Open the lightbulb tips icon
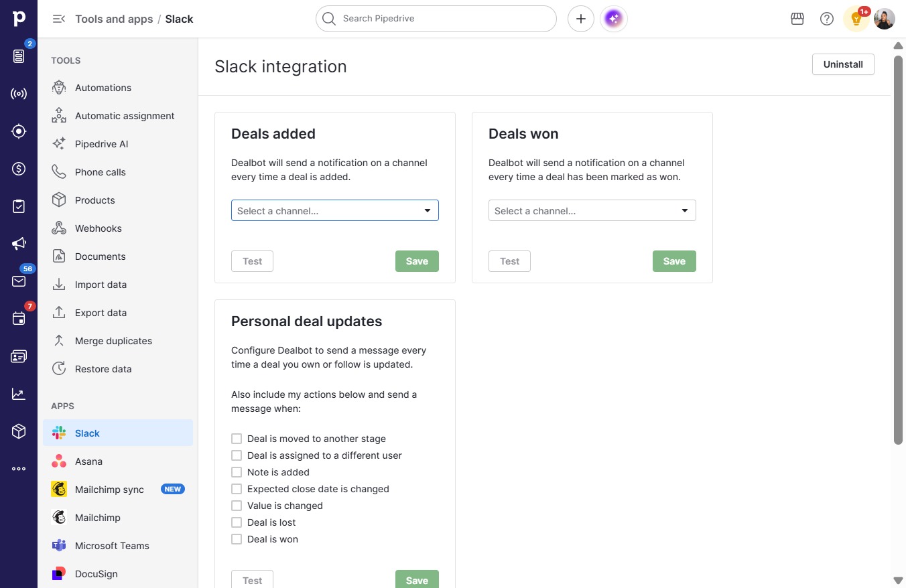The height and width of the screenshot is (588, 906). 856,19
